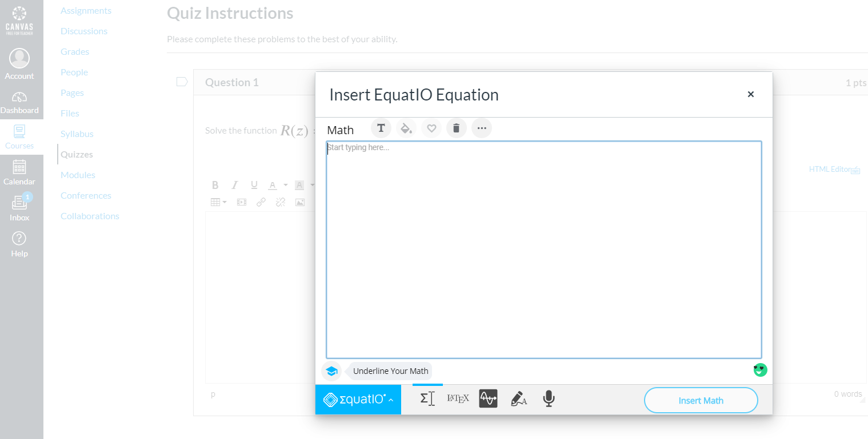Open the paint bucket fill color picker
Screen dimensions: 868x439
406,128
